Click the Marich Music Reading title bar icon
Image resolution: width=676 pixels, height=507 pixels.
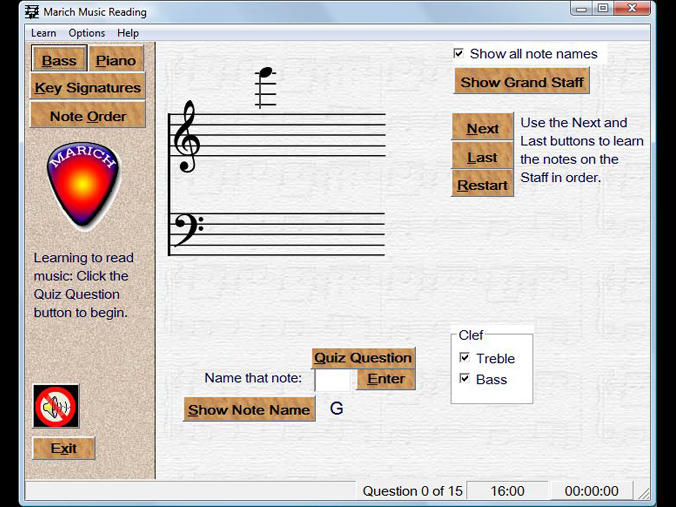pyautogui.click(x=31, y=12)
